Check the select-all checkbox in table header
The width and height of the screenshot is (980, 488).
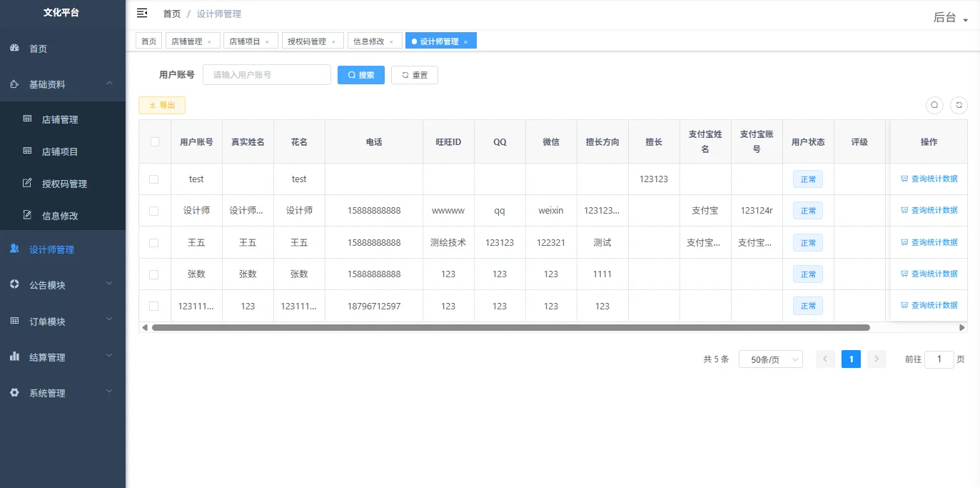pyautogui.click(x=154, y=141)
